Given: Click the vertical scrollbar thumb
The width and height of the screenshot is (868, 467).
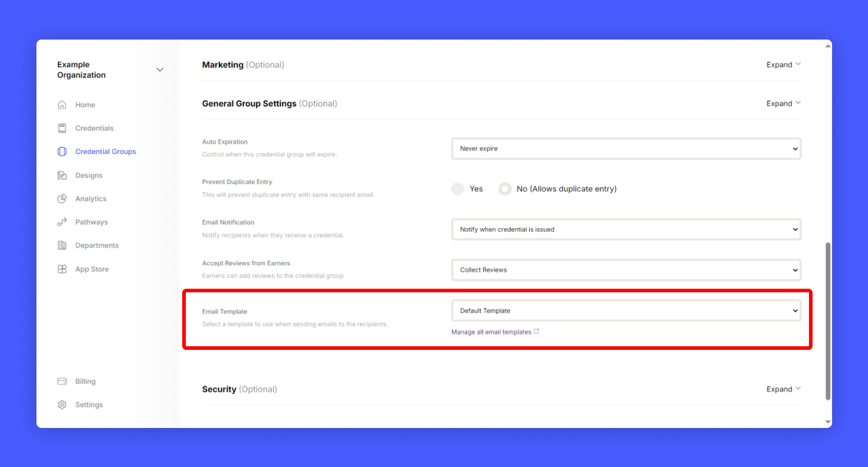Looking at the screenshot, I should click(x=827, y=321).
